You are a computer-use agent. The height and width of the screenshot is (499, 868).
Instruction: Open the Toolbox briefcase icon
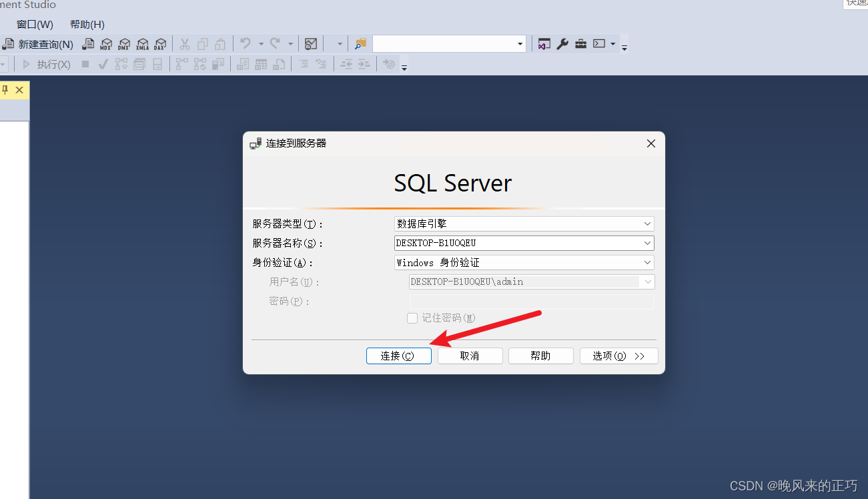point(581,44)
